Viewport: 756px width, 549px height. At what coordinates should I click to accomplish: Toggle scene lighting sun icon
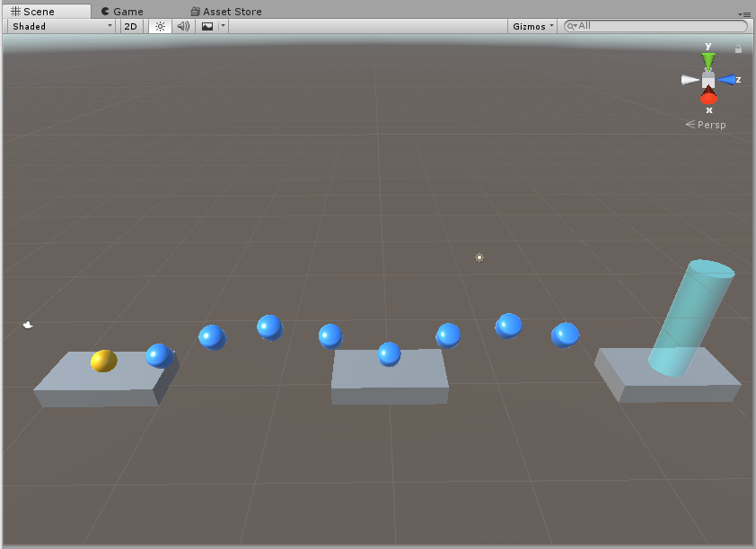point(160,27)
